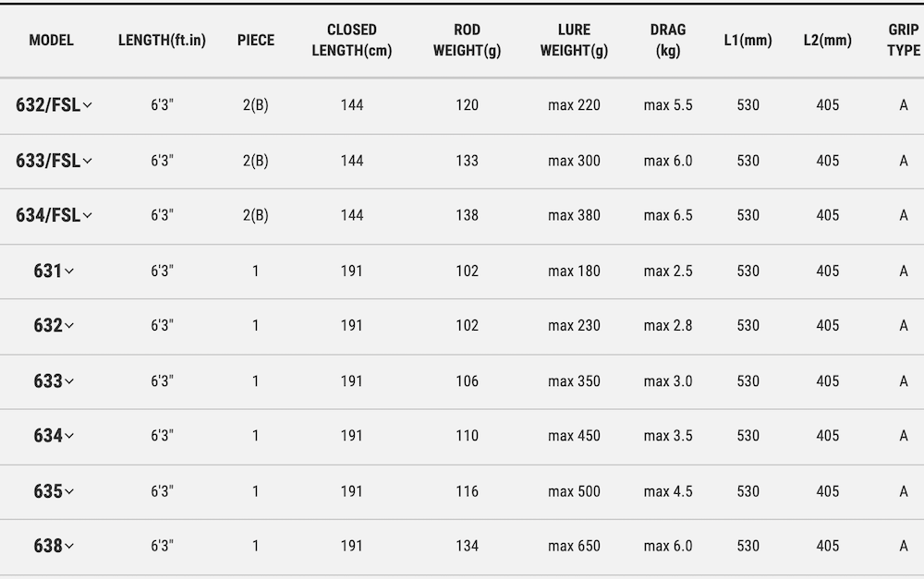Click the DRAG (kg) column header

click(x=668, y=40)
